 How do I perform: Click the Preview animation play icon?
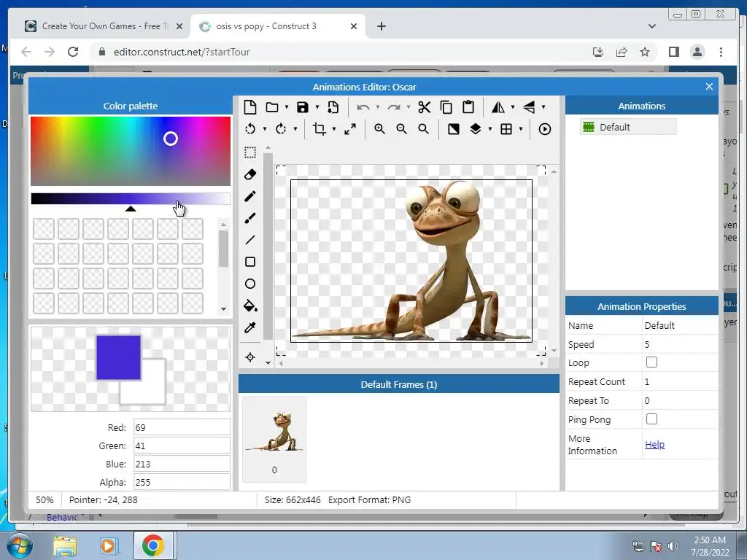click(544, 129)
